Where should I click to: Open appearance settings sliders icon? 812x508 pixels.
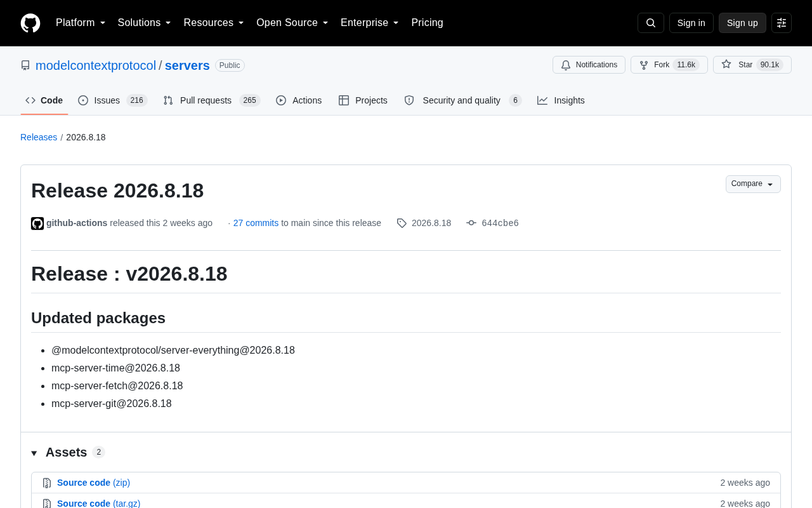click(x=782, y=23)
